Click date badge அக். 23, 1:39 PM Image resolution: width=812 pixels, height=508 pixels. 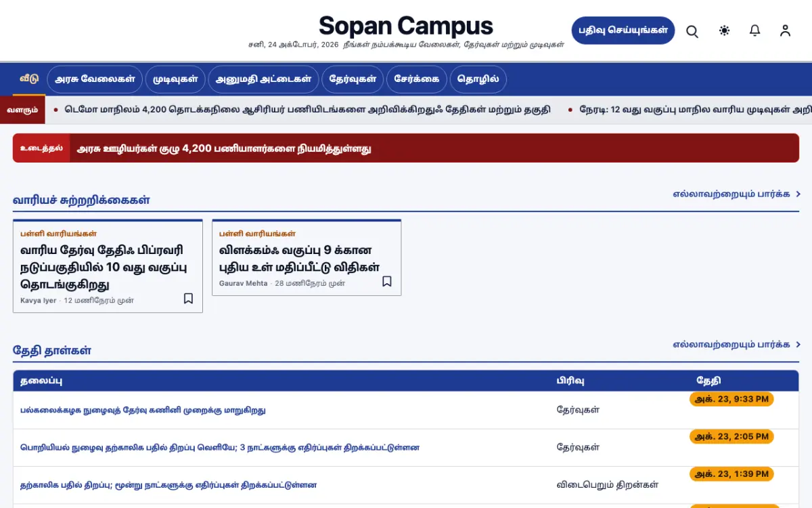point(731,473)
